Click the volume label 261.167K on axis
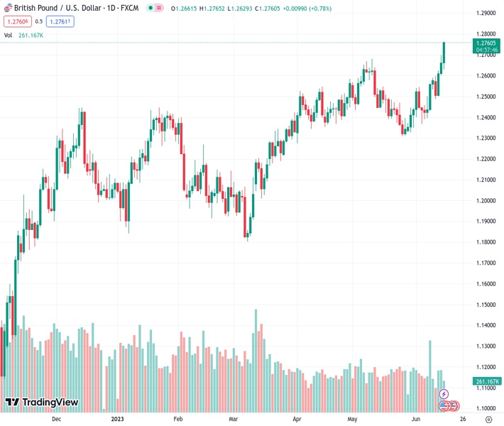This screenshot has height=426, width=504. tap(486, 382)
